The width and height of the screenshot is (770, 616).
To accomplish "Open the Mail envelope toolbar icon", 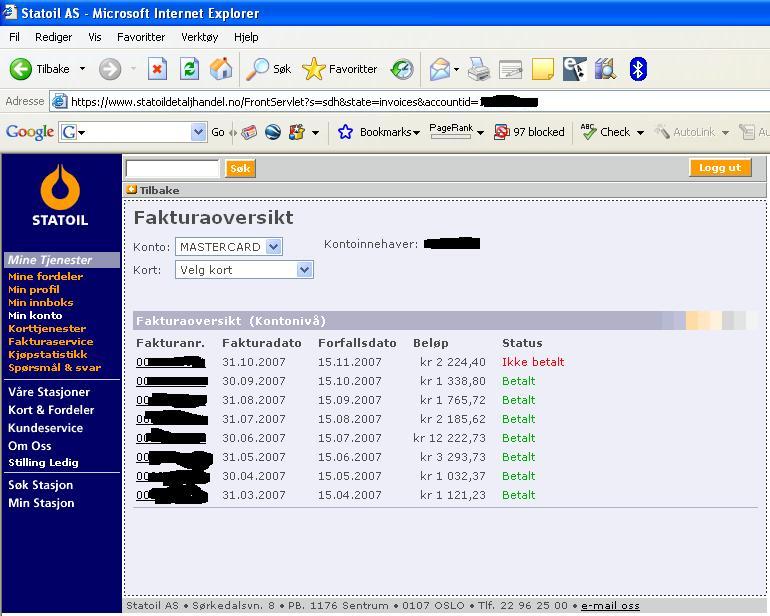I will (x=440, y=69).
